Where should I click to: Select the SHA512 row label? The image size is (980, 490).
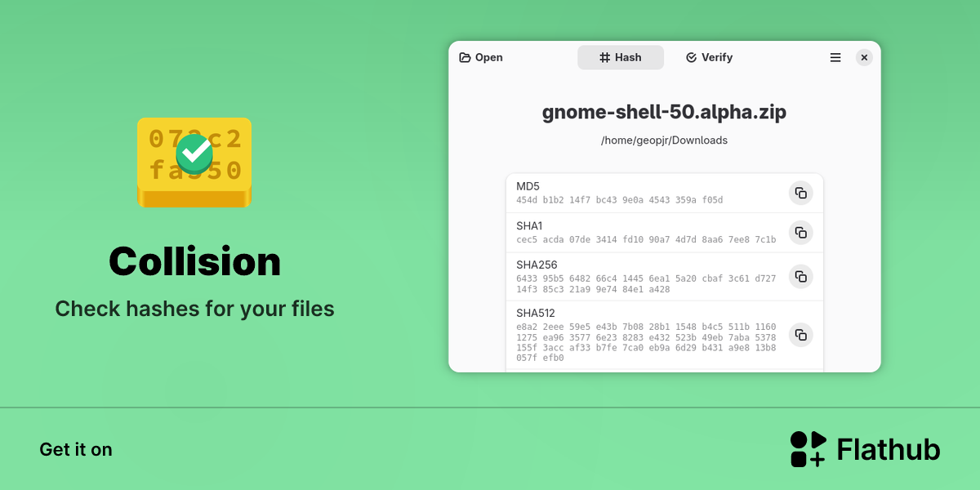[x=535, y=313]
